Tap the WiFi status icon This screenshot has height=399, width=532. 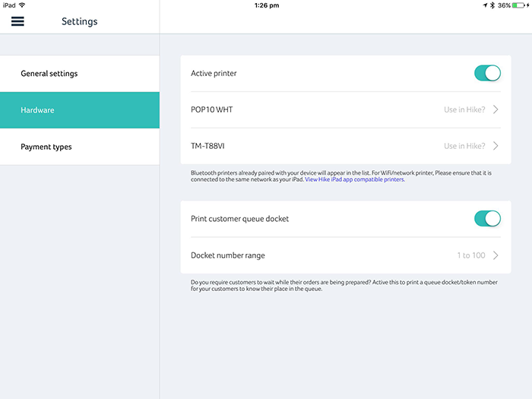[x=22, y=5]
